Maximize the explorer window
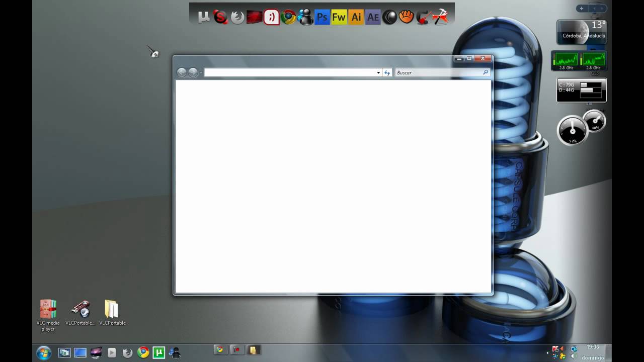The image size is (644, 362). click(469, 59)
